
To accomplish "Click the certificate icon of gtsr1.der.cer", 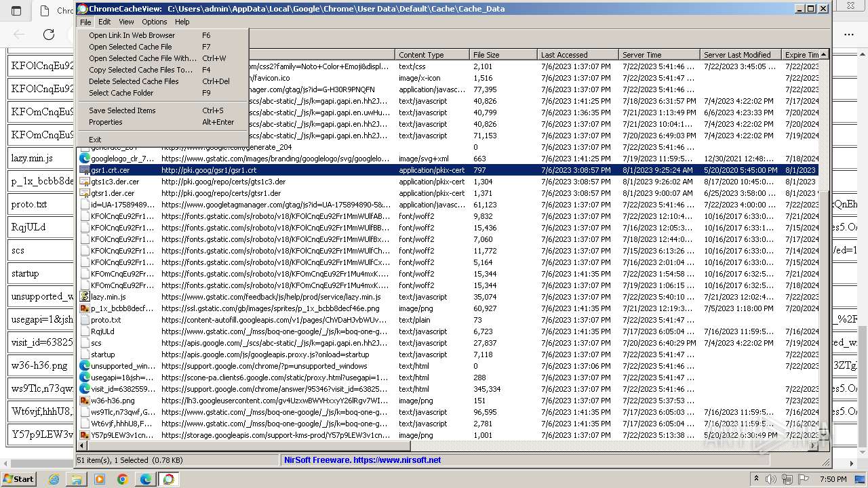I will tap(85, 193).
